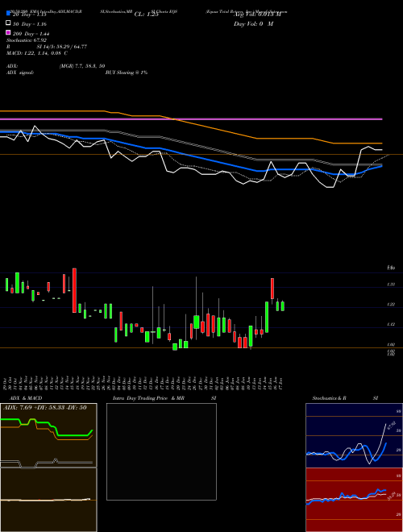403x532 pixels.
Task: Click the 'Stochastics: 67.92' reading
Action: point(27,40)
